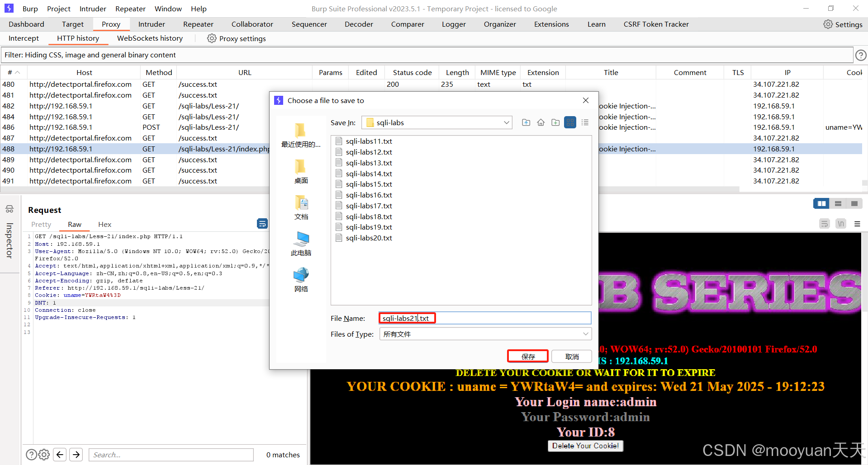Expand the Save In folder dropdown
The image size is (868, 465).
coord(507,122)
